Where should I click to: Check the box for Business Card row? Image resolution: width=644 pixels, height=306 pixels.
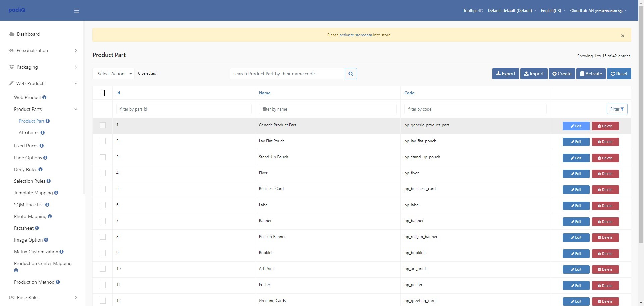103,189
